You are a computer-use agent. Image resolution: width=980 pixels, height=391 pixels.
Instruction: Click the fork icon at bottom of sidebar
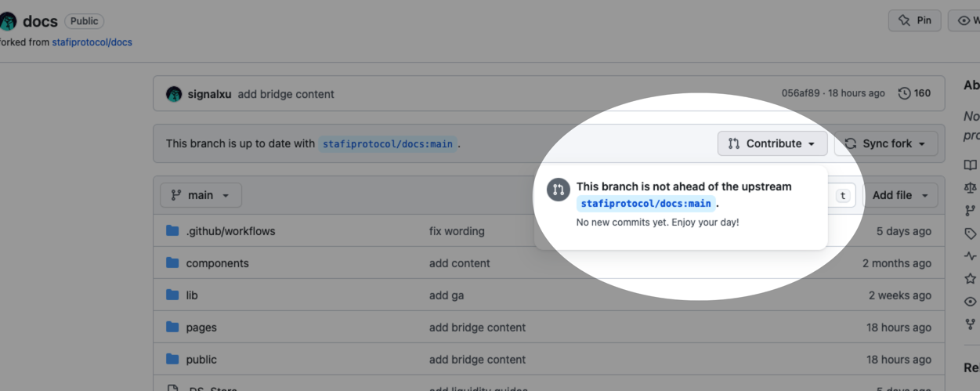[x=971, y=324]
